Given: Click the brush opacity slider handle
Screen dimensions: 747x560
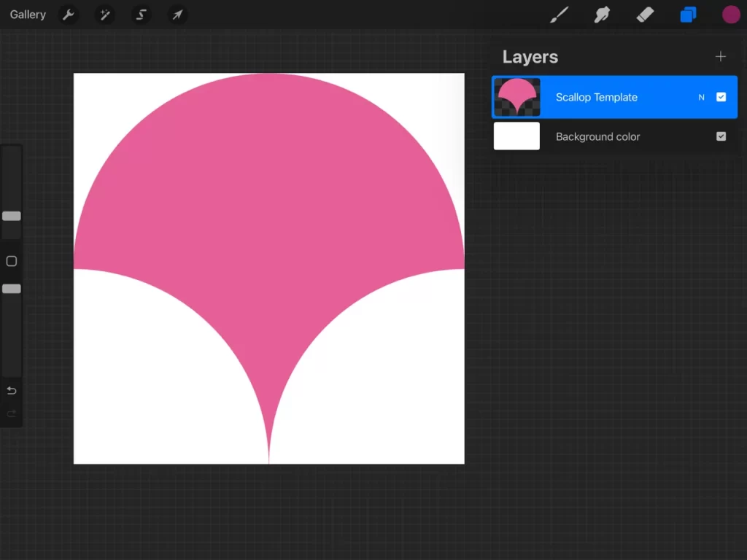Looking at the screenshot, I should [x=12, y=289].
